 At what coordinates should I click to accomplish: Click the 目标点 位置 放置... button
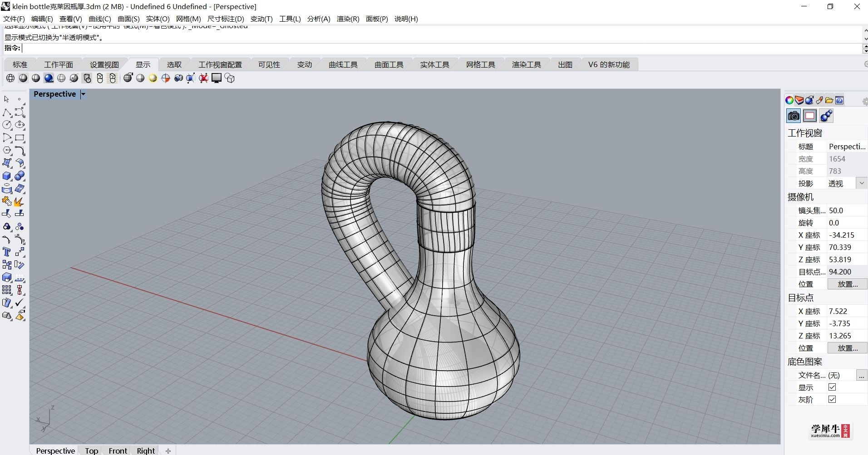point(847,348)
